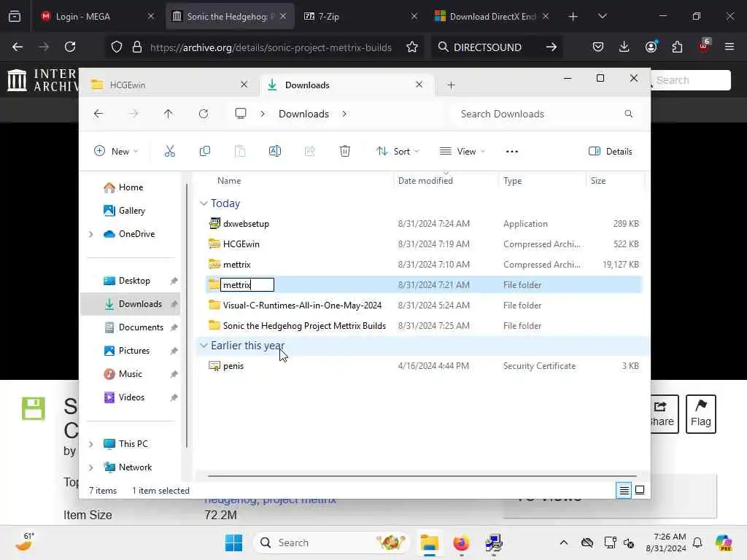Click the Flag button on archive.org page

click(x=701, y=414)
